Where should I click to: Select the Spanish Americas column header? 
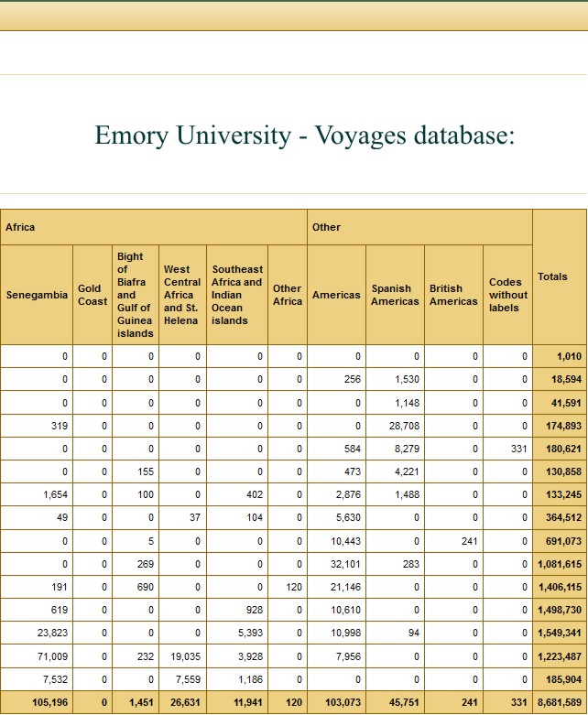(395, 295)
